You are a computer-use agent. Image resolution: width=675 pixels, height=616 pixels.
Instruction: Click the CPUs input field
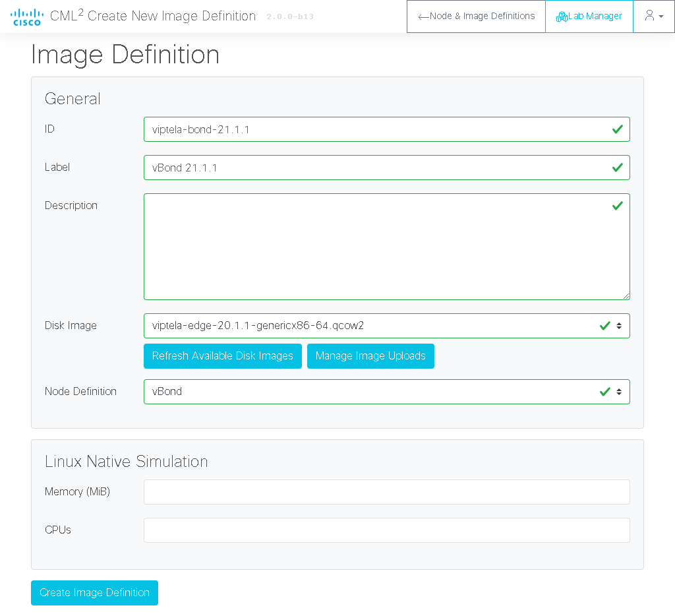386,530
